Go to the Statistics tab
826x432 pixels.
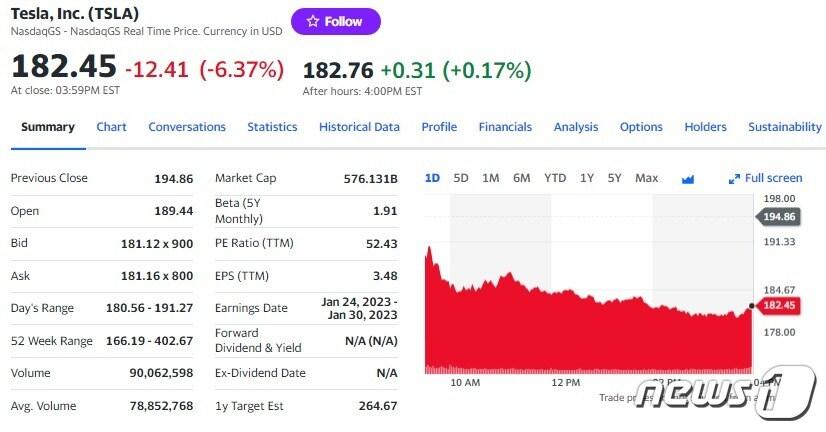[272, 127]
